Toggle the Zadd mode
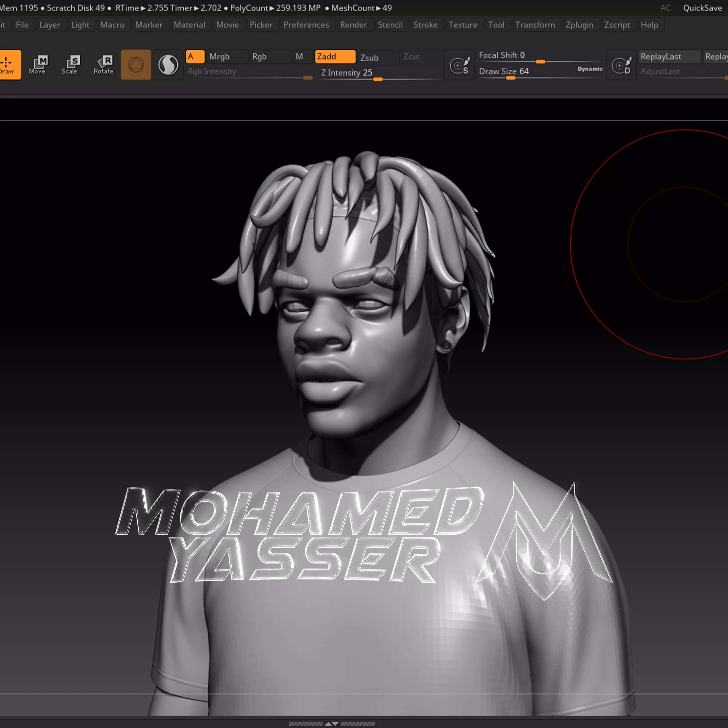 click(x=335, y=56)
